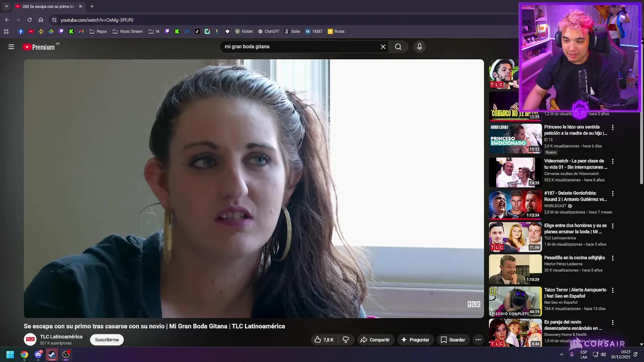Run search with the magnifier button

click(x=398, y=47)
